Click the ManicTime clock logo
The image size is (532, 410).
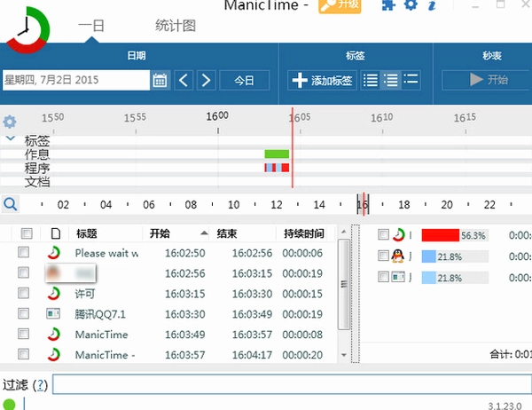27,30
